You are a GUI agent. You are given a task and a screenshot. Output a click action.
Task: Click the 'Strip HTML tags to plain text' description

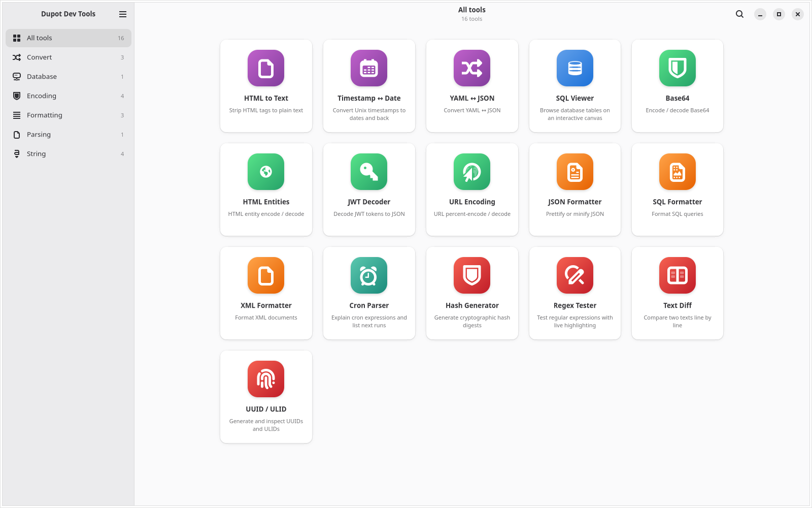point(266,110)
